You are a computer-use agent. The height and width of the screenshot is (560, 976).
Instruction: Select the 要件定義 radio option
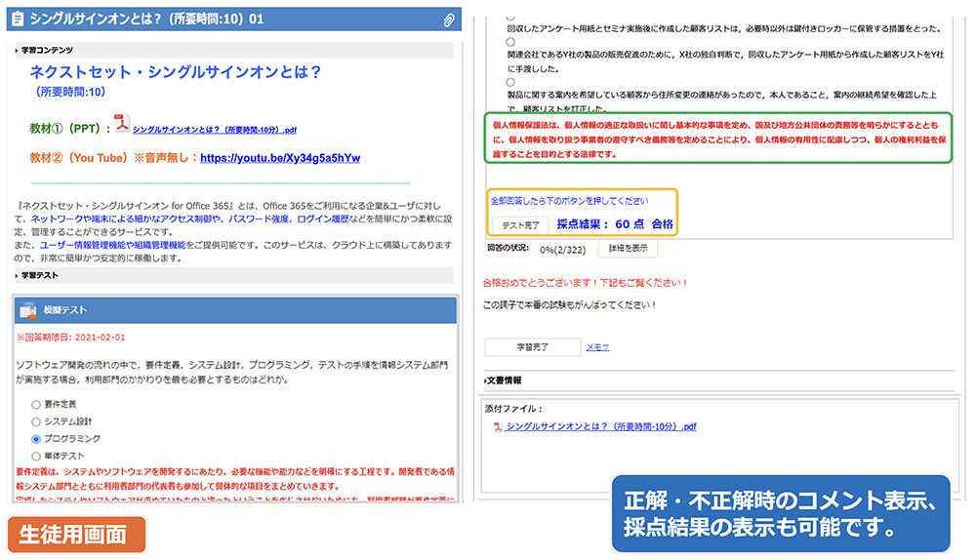[x=36, y=405]
